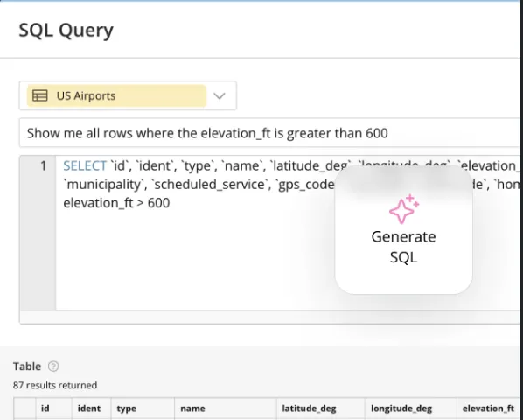
Task: Click the editor bottom resize bar
Action: coord(268,317)
